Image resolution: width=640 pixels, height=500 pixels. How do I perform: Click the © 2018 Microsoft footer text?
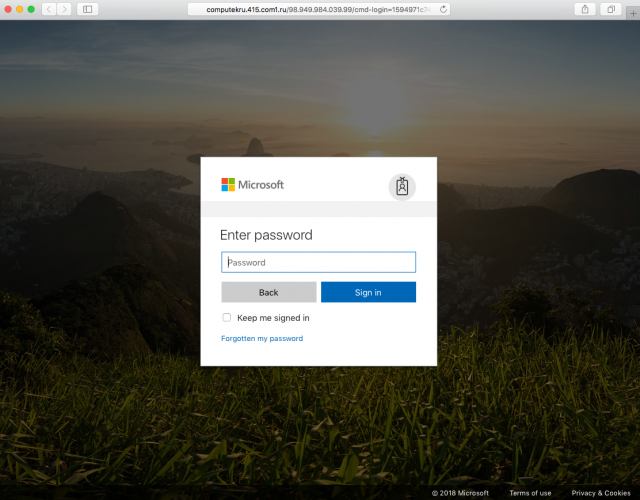[x=460, y=493]
